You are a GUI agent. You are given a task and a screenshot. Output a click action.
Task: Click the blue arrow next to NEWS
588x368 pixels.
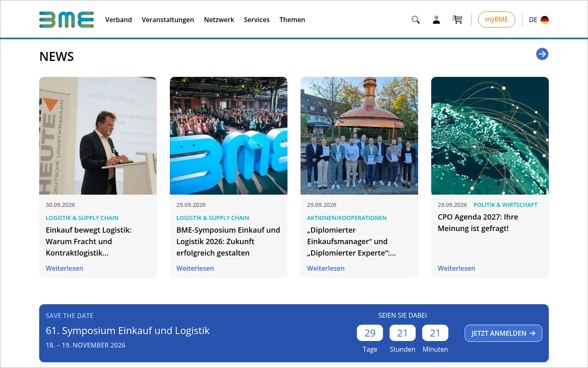[542, 54]
